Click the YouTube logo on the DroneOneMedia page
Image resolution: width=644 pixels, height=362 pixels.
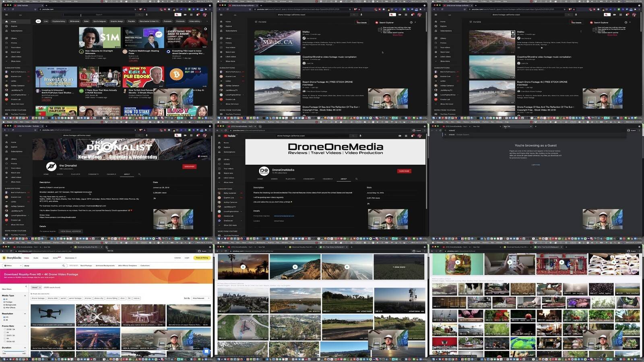pos(230,136)
